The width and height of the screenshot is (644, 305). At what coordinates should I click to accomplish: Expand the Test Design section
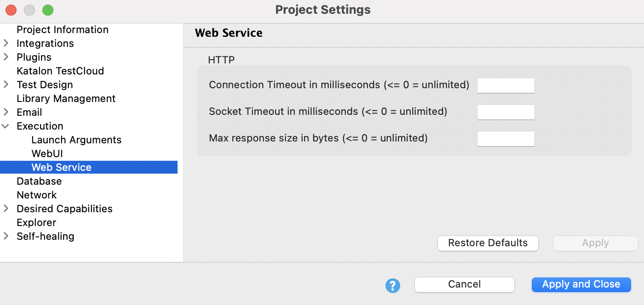tap(6, 85)
